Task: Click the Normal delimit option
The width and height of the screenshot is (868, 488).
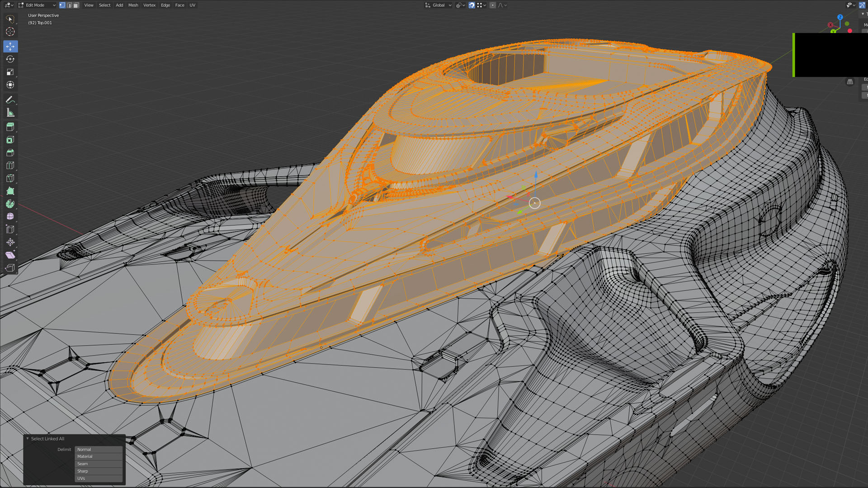Action: click(x=99, y=449)
